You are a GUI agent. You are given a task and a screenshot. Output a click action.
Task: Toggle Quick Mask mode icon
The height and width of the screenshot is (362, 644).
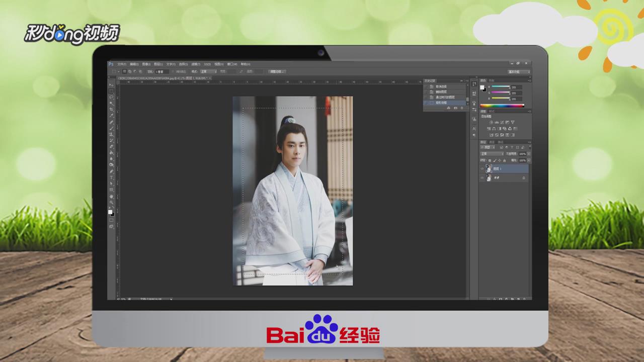pyautogui.click(x=111, y=220)
